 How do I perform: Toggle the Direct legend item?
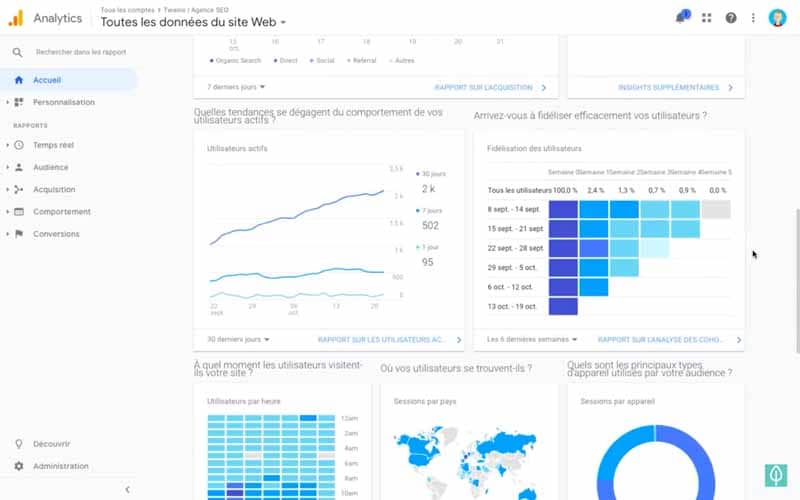click(285, 60)
